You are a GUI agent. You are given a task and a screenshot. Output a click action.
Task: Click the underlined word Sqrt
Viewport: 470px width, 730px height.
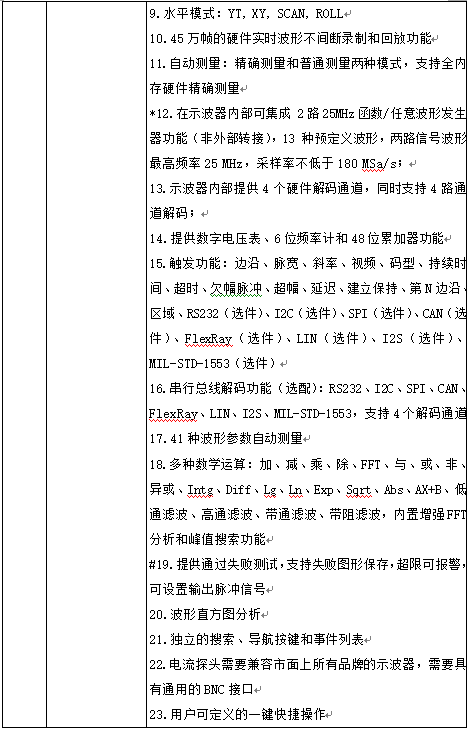[358, 490]
